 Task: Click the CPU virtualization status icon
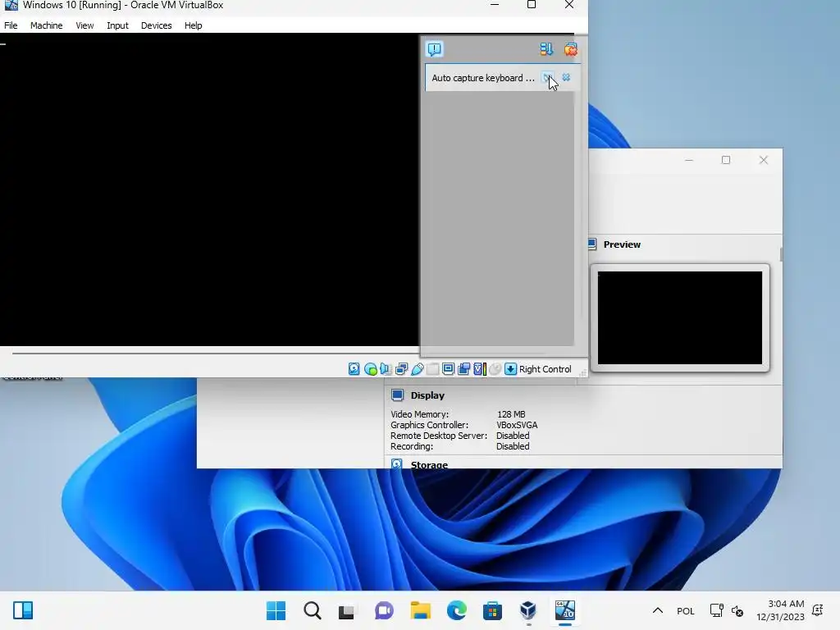click(480, 369)
